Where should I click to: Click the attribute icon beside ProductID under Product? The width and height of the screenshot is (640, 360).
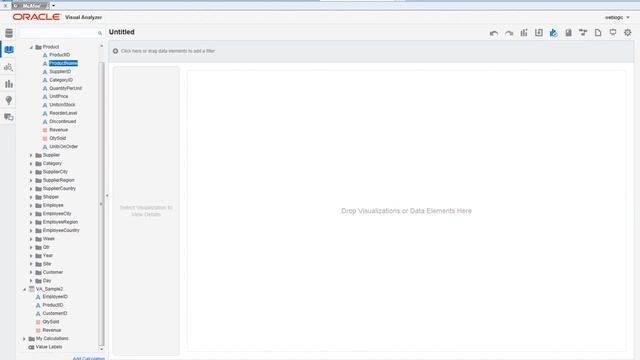45,55
